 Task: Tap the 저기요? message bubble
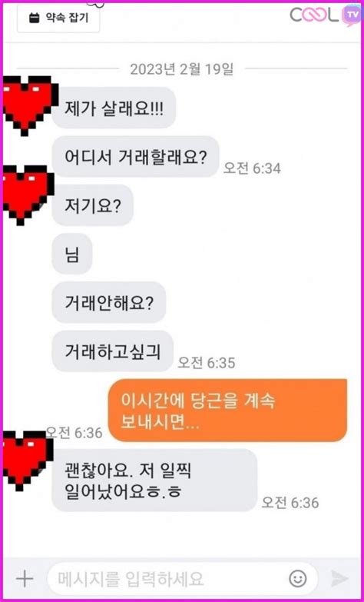[92, 205]
